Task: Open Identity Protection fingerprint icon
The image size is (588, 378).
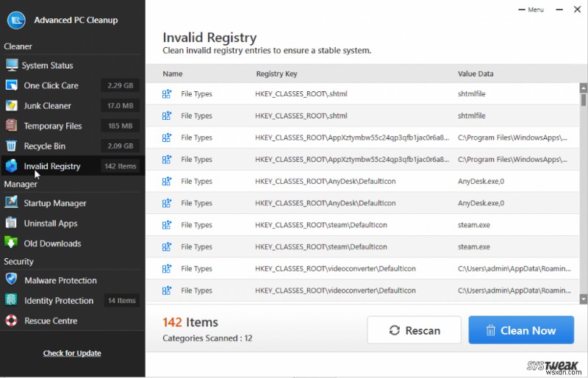Action: [x=11, y=299]
